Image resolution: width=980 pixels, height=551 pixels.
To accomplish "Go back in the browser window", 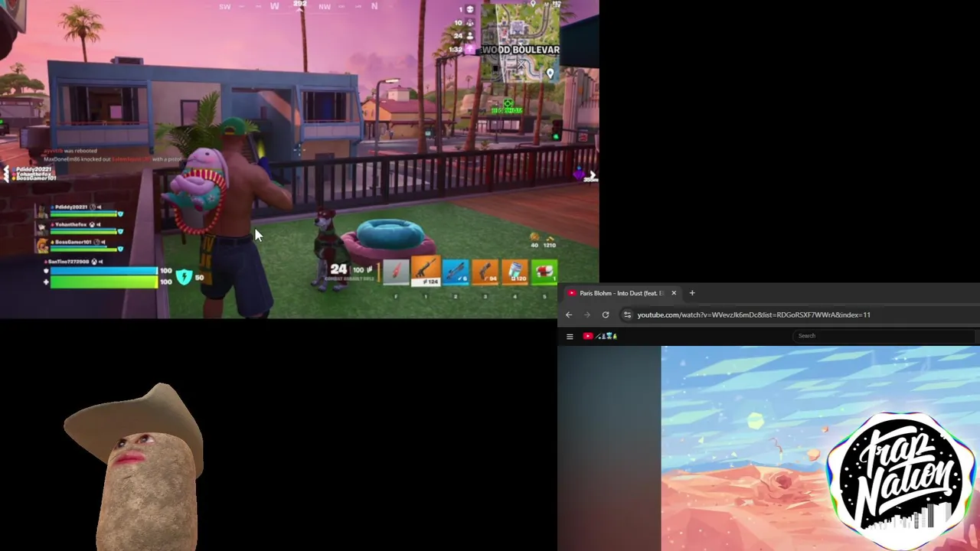I will tap(569, 315).
